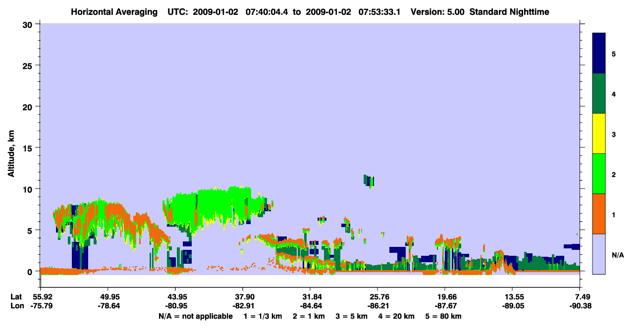Click the longitude value -89.05
Screen dimensions: 644x330
point(512,306)
